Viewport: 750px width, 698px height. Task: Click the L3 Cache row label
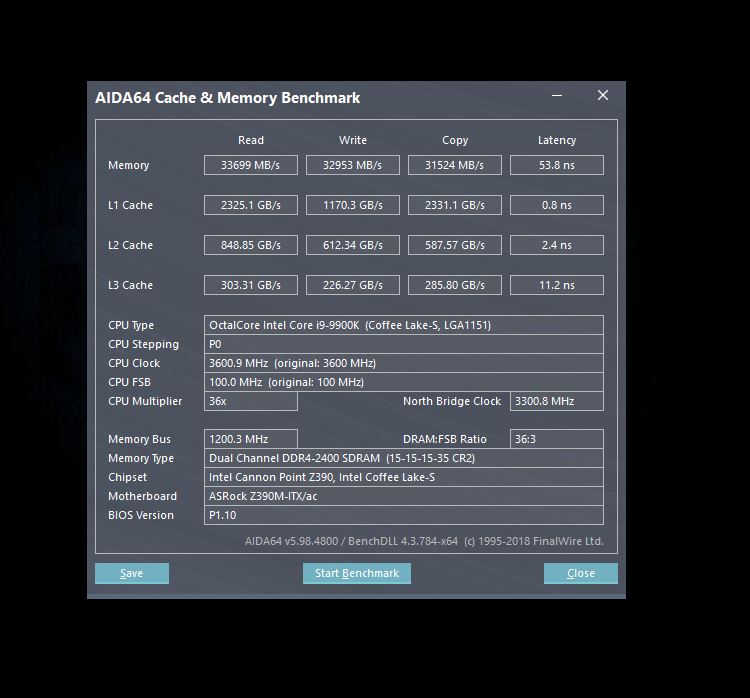click(x=130, y=285)
